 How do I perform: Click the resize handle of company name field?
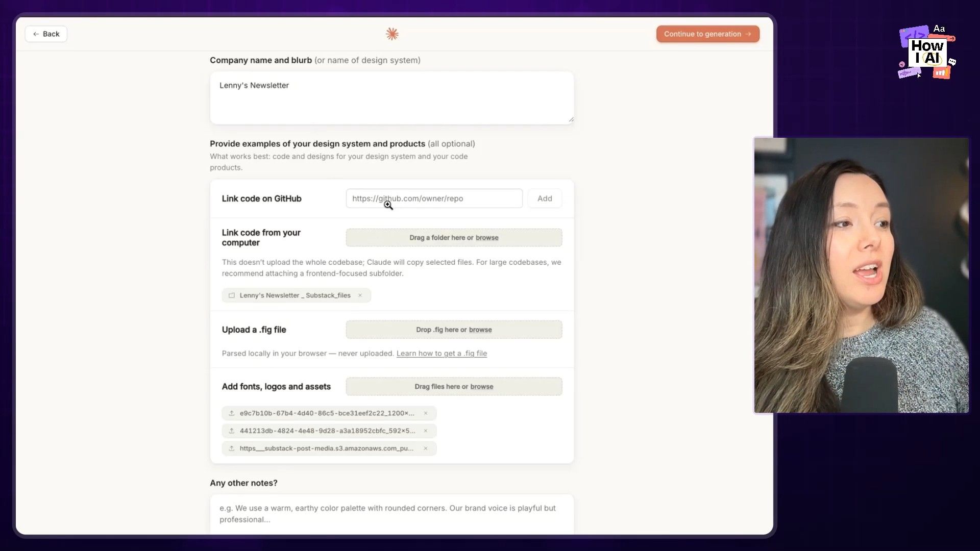[x=571, y=119]
